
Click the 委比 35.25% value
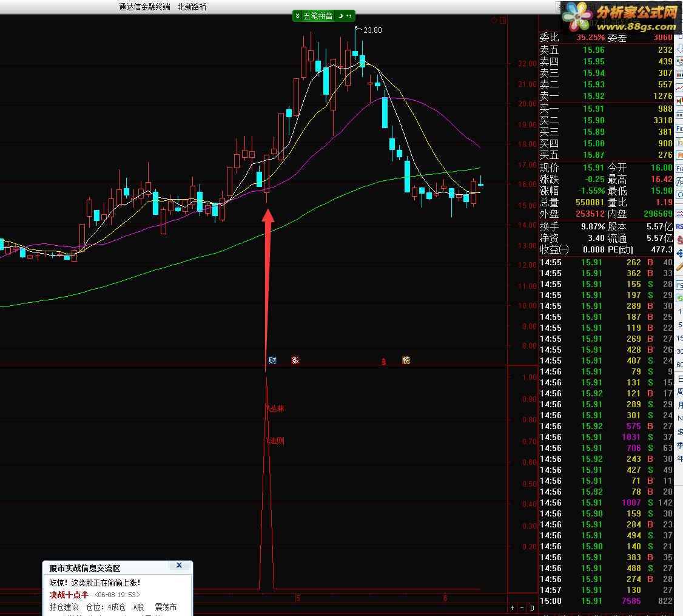tap(591, 38)
